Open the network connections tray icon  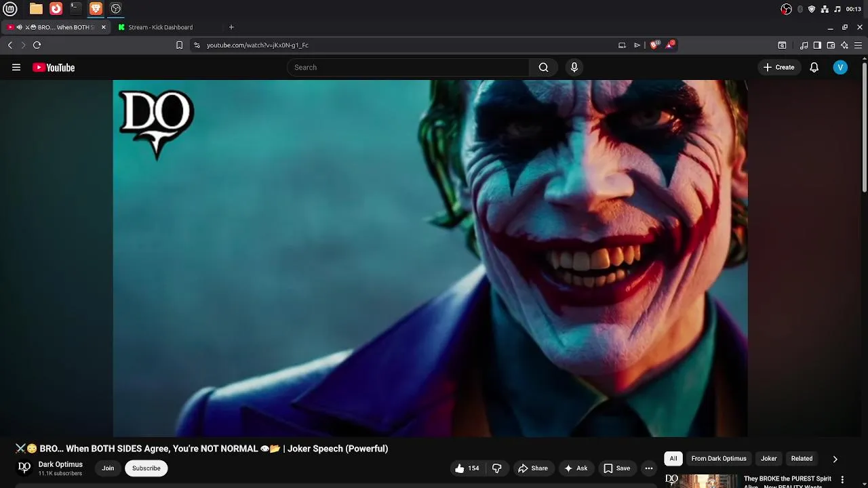(825, 9)
